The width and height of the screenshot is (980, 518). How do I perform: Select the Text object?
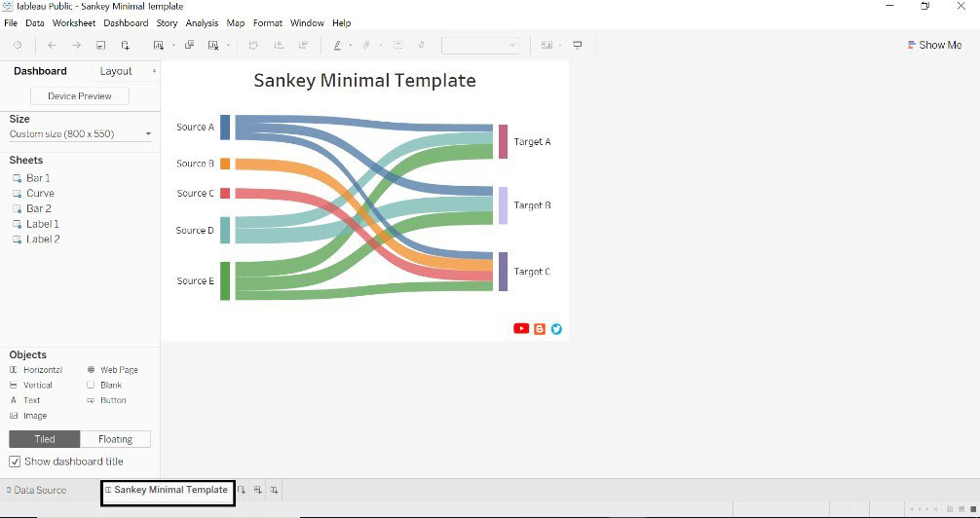coord(25,400)
